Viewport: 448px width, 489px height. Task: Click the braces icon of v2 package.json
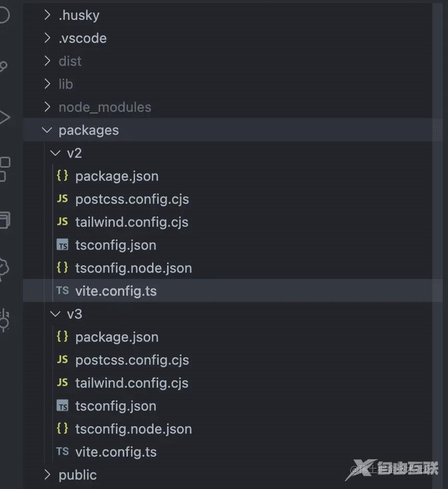click(x=62, y=176)
